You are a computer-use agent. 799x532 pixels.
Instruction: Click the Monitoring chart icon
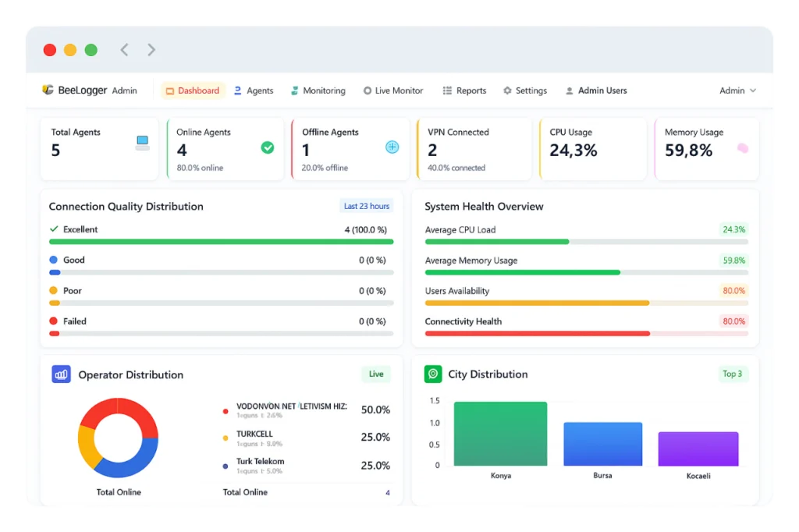pos(293,90)
